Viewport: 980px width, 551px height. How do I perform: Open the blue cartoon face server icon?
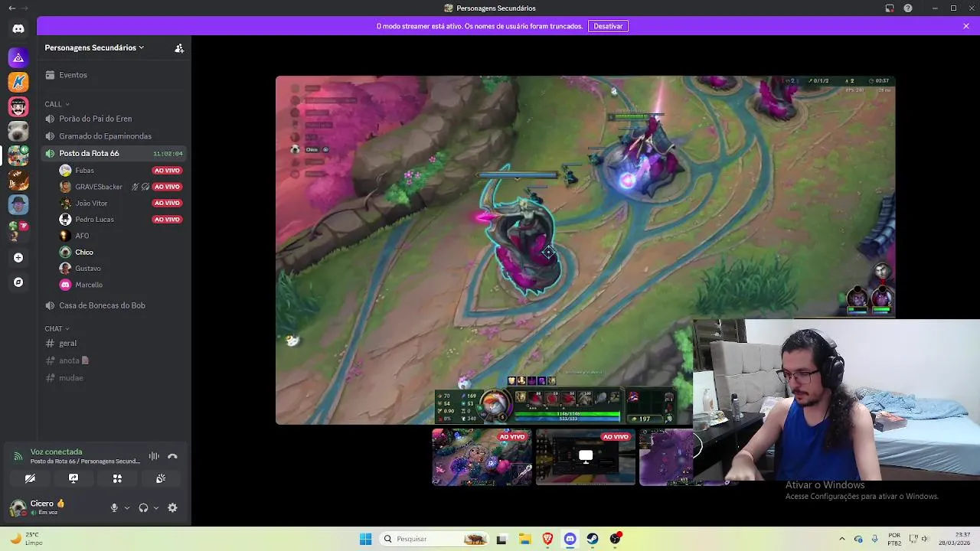(x=18, y=204)
